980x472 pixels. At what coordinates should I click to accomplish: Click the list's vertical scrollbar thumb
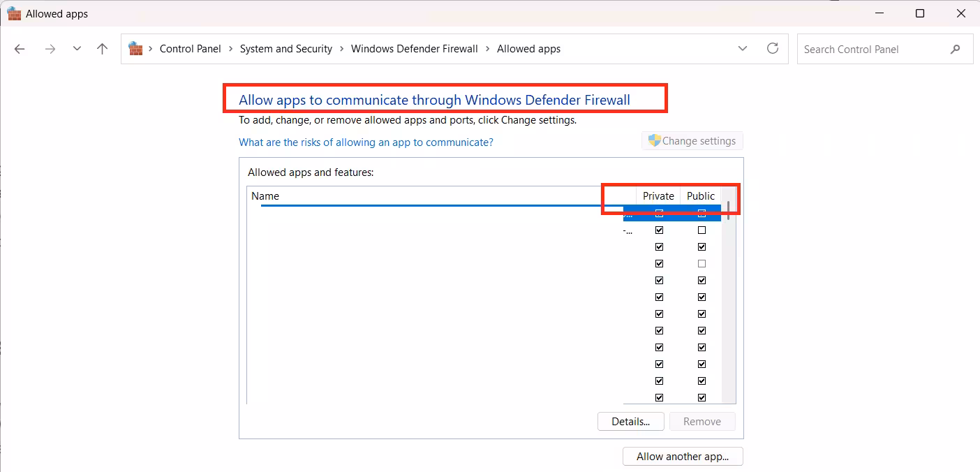[729, 210]
